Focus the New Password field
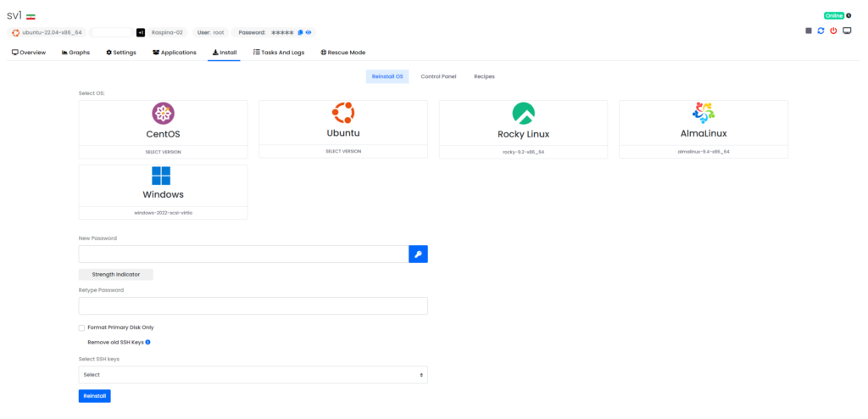The width and height of the screenshot is (868, 419). 243,254
